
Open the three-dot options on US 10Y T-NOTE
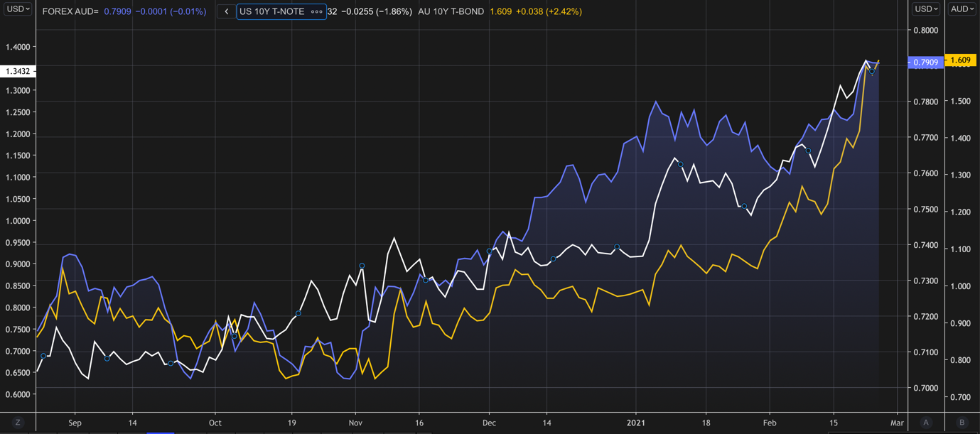pos(316,11)
